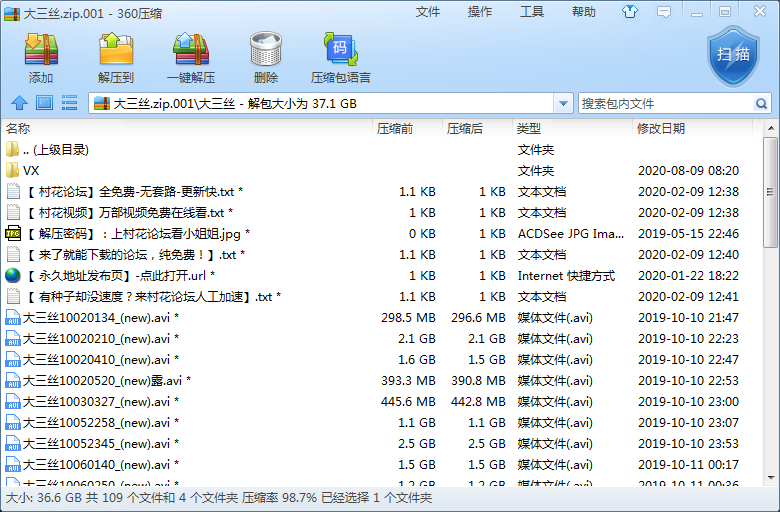
Task: Sort the list by the 压缩前 column header
Action: [x=395, y=129]
